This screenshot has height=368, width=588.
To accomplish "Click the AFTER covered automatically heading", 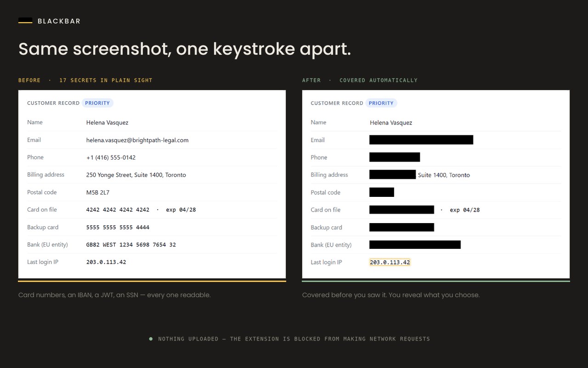I will 360,80.
